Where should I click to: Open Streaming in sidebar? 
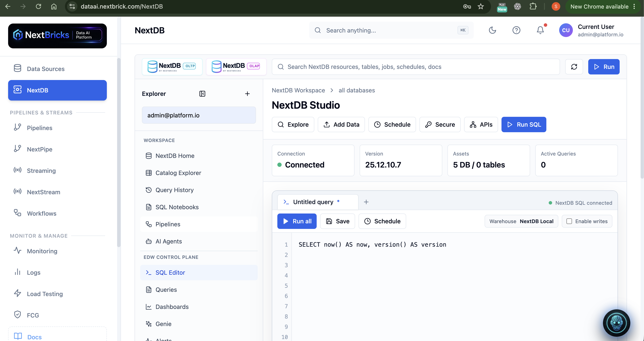click(57, 171)
